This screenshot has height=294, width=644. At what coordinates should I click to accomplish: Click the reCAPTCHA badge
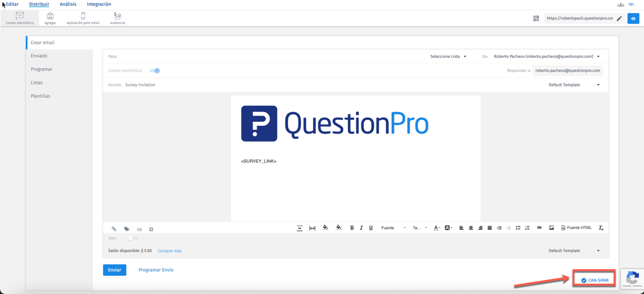pyautogui.click(x=632, y=279)
